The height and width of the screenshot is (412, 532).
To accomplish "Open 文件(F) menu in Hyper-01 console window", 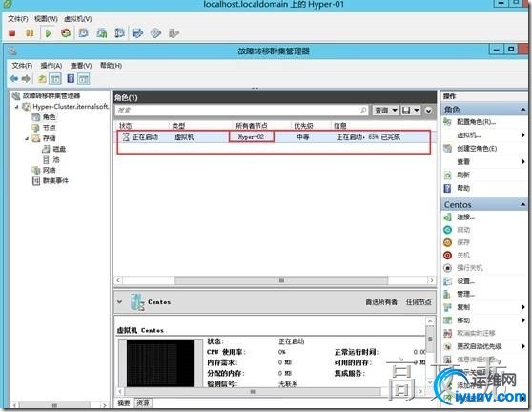I will (x=18, y=19).
